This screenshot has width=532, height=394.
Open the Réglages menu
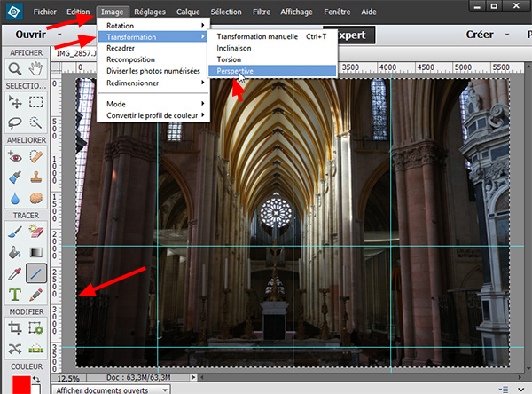(150, 12)
